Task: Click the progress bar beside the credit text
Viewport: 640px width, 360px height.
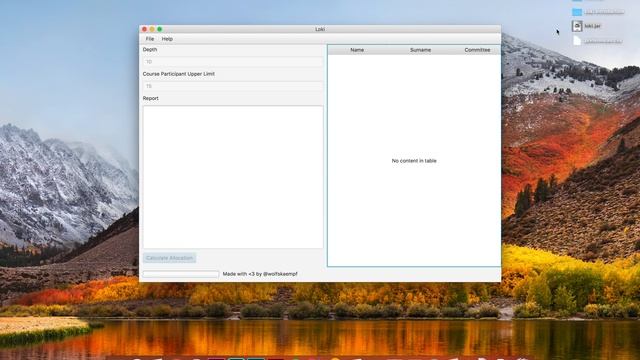Action: [x=181, y=274]
